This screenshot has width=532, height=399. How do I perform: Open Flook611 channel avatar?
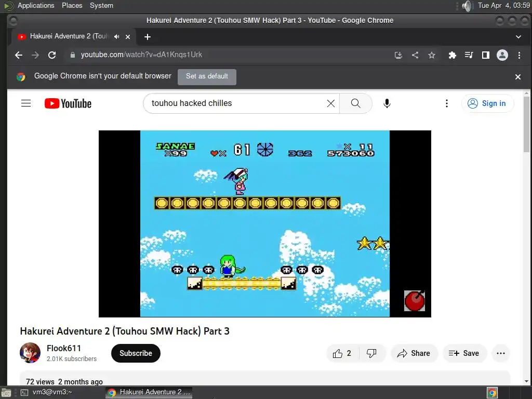[30, 353]
